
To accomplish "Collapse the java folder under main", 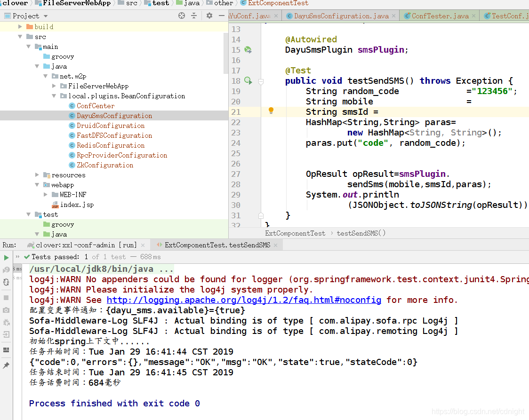I will point(37,66).
